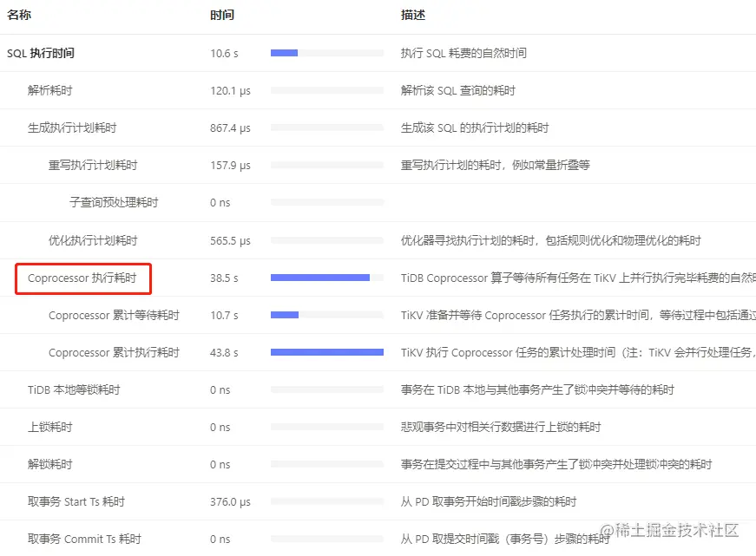Viewport: 756px width, 556px height.
Task: Click the description about 提交过程锁冲突
Action: [x=556, y=464]
